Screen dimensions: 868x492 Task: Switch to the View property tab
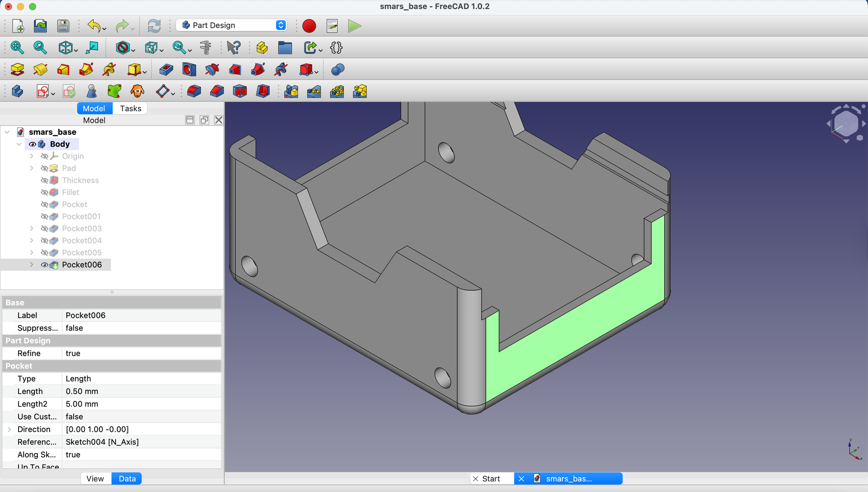point(95,478)
